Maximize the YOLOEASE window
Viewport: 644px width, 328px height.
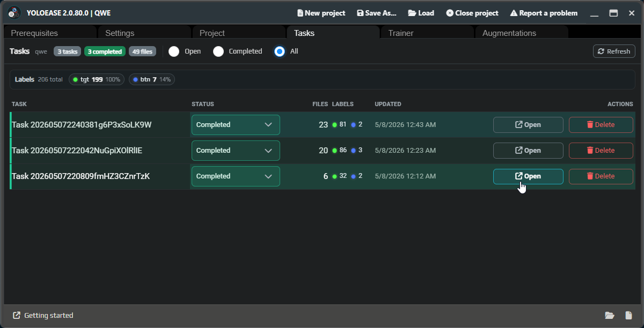tap(613, 13)
